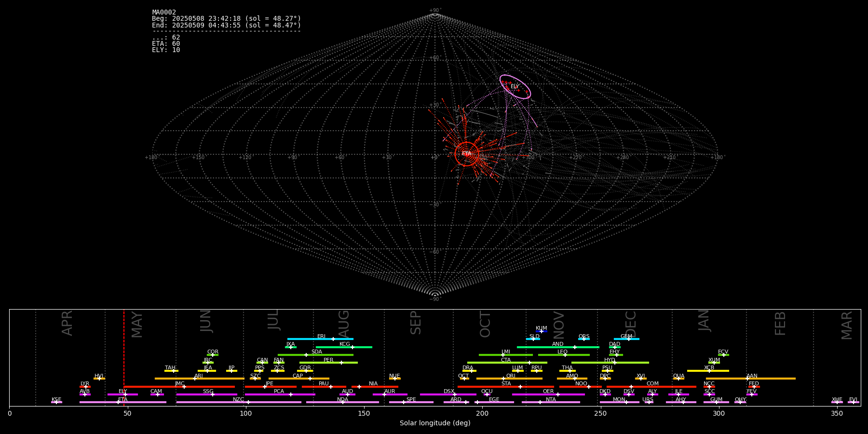Click the XCB yellow shower bar
The width and height of the screenshot is (868, 434).
(x=708, y=371)
